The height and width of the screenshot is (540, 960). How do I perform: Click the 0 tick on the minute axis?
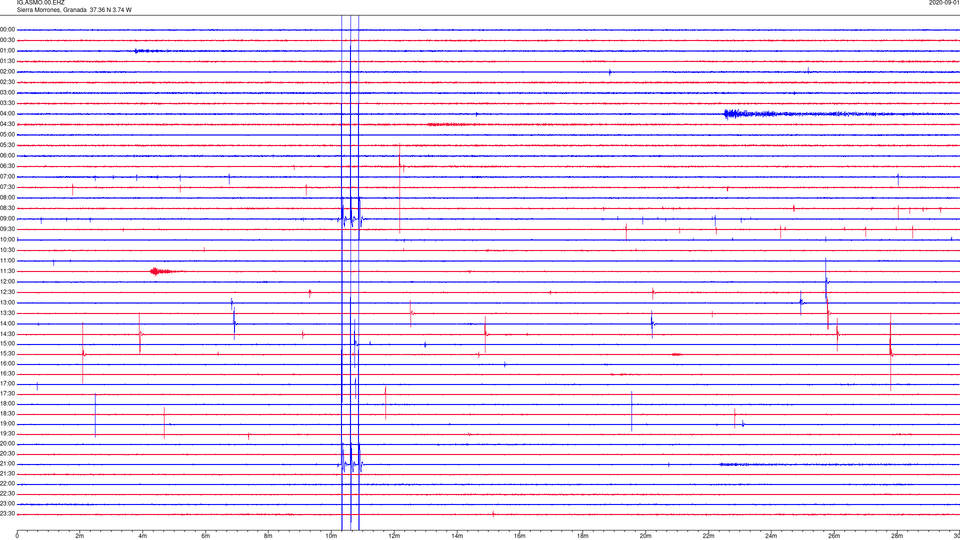17,536
